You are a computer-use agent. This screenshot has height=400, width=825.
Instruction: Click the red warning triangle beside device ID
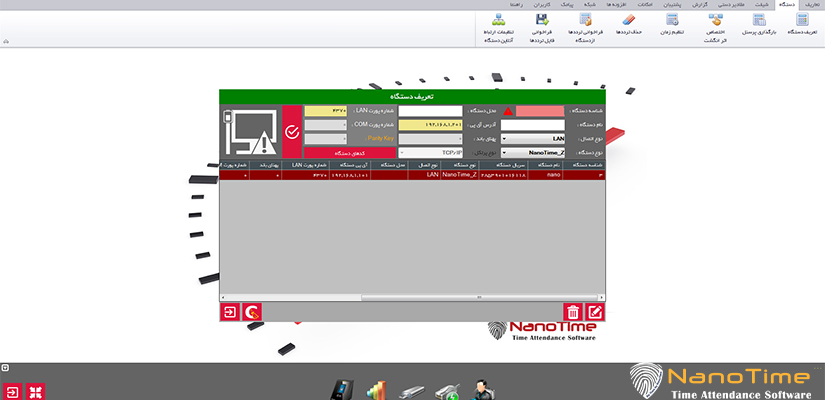[x=508, y=111]
